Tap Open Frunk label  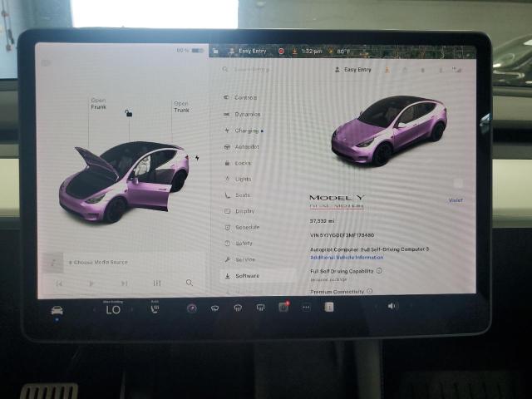click(98, 104)
